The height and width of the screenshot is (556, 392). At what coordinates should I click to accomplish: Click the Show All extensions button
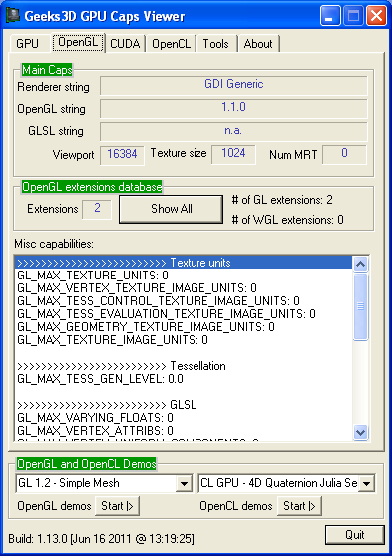click(172, 209)
